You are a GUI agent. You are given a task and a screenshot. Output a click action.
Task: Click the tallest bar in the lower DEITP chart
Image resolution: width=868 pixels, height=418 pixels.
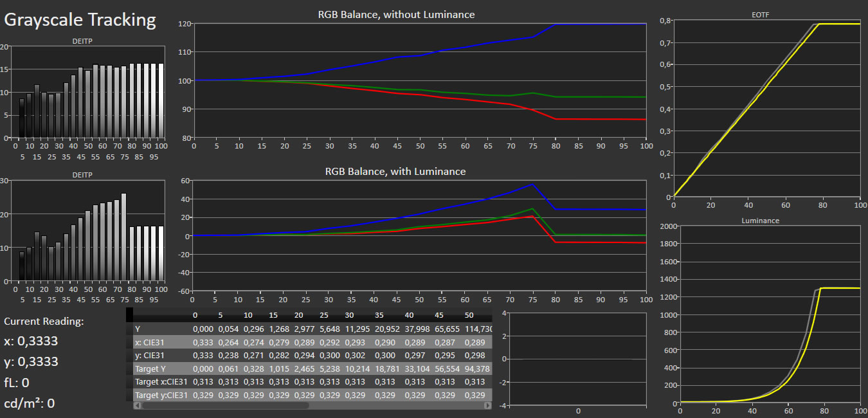(123, 238)
